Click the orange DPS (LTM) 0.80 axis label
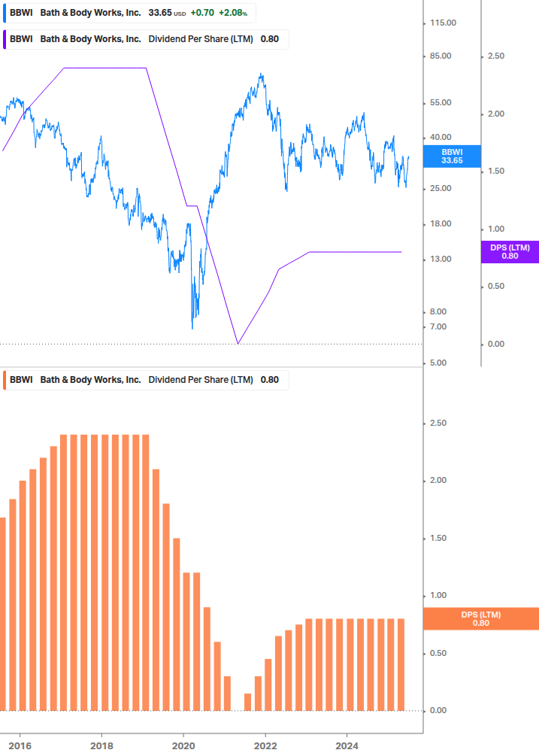Image resolution: width=539 pixels, height=756 pixels. tap(480, 618)
